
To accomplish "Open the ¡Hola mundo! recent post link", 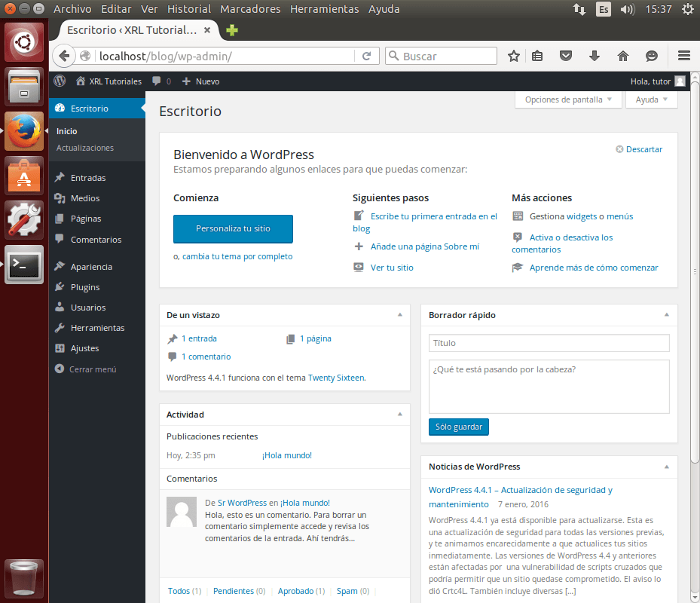I will click(287, 455).
